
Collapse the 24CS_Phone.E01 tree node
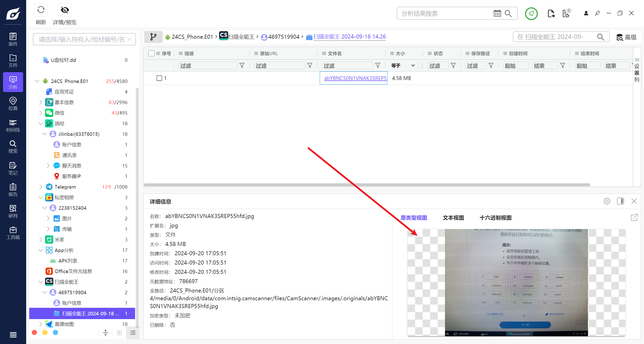(x=37, y=81)
